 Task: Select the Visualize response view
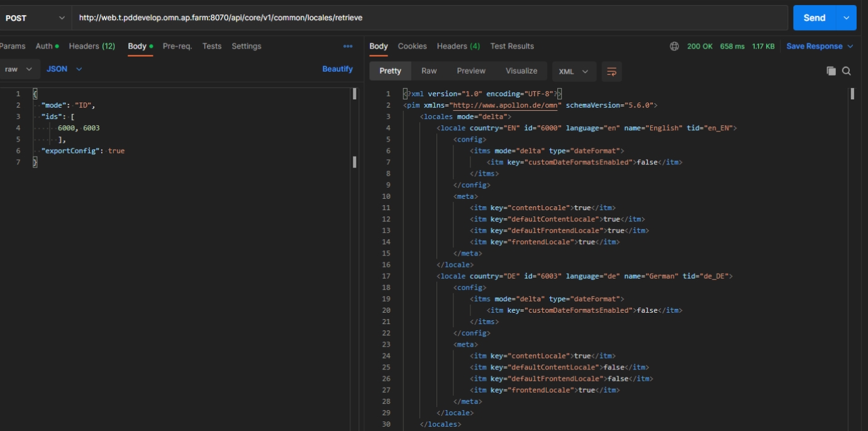coord(521,71)
